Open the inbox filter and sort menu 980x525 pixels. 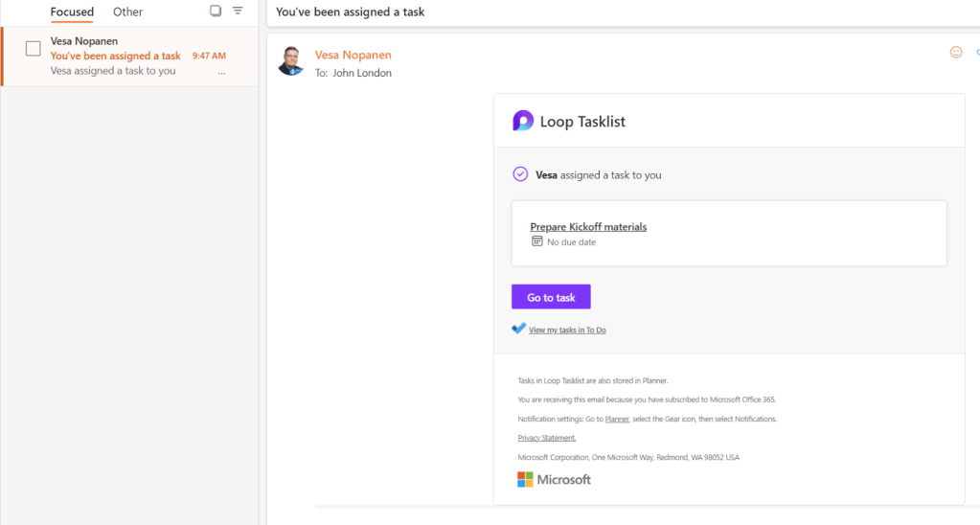pyautogui.click(x=238, y=11)
